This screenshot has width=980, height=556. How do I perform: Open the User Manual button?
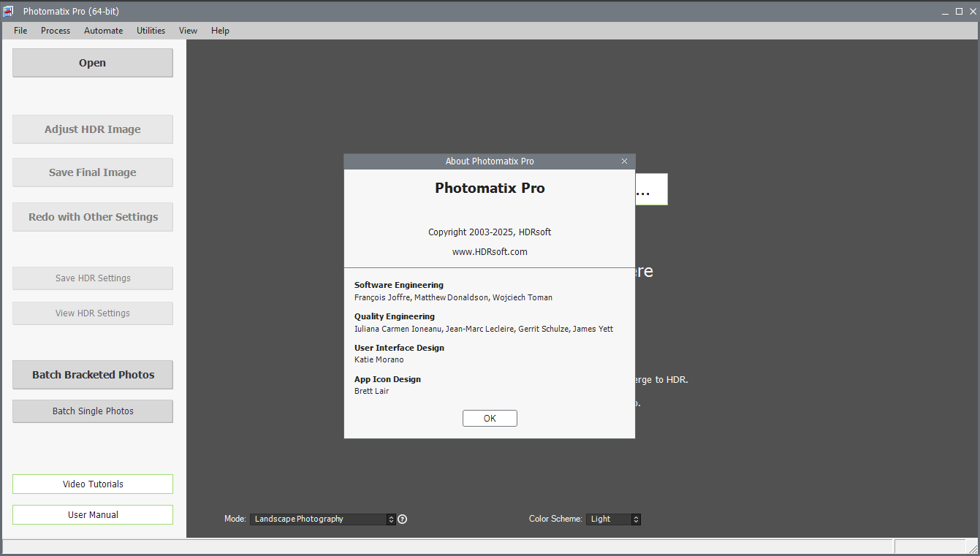pos(93,515)
